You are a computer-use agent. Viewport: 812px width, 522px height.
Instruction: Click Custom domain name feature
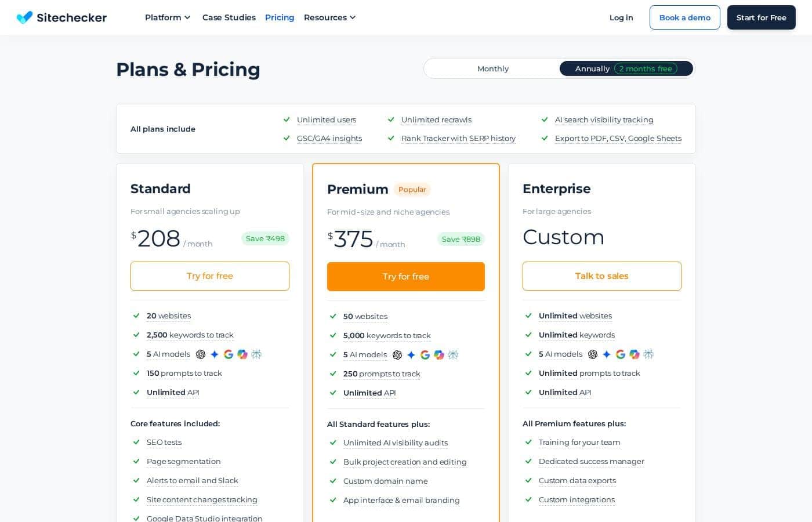[386, 481]
